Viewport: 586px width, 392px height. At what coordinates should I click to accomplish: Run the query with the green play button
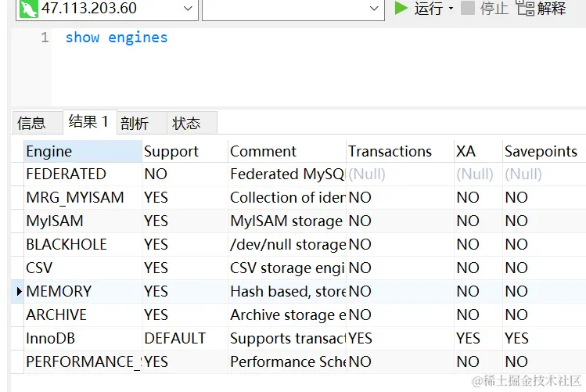click(401, 8)
